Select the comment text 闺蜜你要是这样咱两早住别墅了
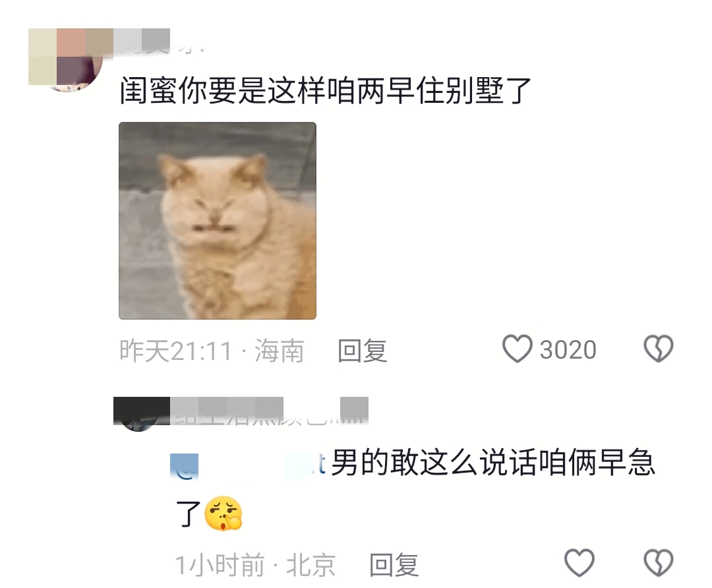This screenshot has height=588, width=712. 325,90
